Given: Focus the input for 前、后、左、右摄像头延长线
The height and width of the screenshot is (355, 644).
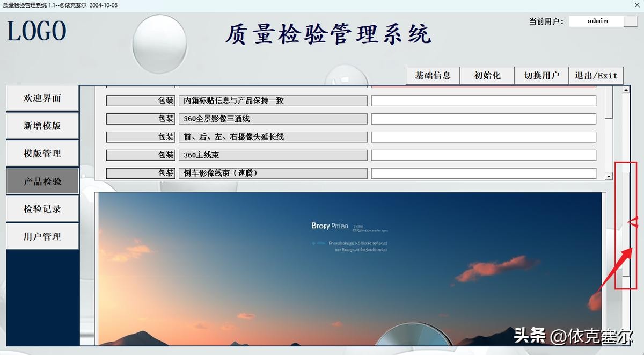Looking at the screenshot, I should pos(484,137).
